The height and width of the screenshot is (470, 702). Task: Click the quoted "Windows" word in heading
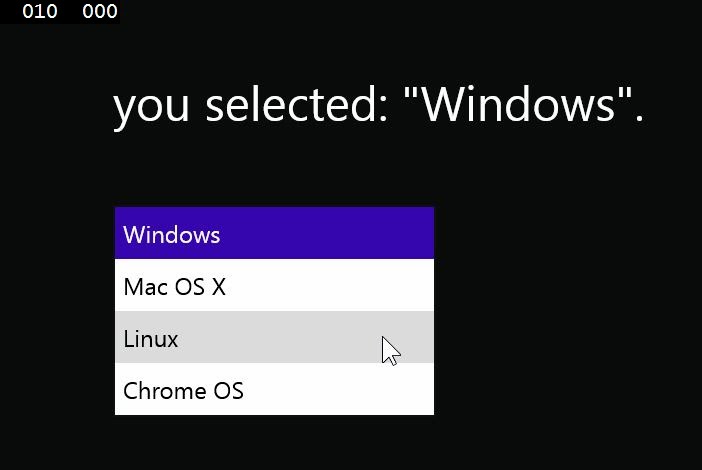point(518,104)
